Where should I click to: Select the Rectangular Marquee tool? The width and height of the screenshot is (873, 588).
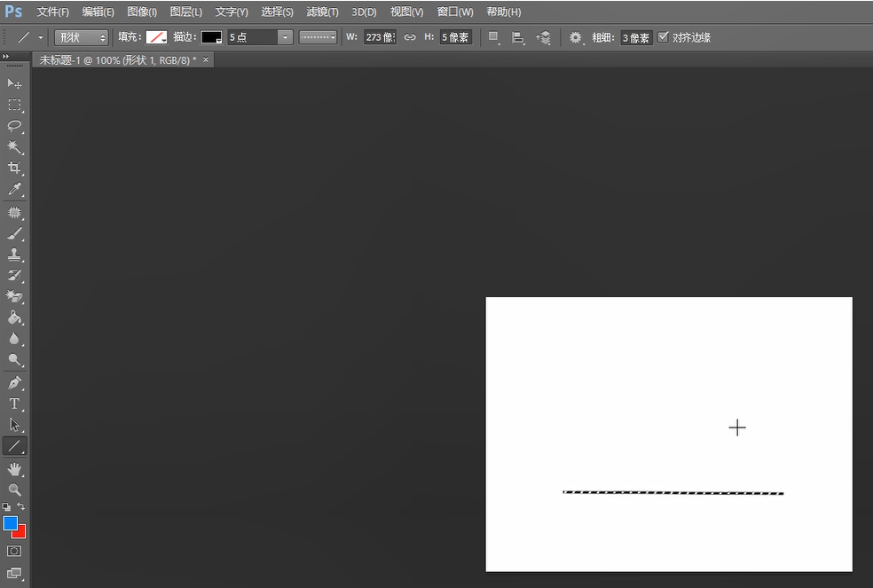point(14,105)
